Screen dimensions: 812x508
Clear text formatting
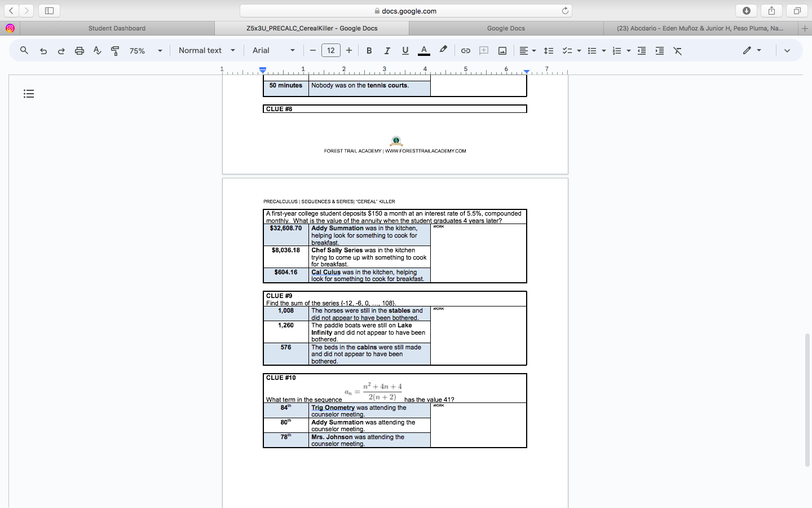678,51
